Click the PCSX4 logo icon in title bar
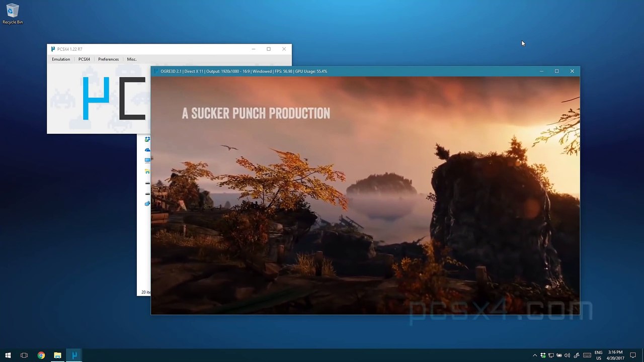Viewport: 644px width, 362px height. [x=53, y=49]
